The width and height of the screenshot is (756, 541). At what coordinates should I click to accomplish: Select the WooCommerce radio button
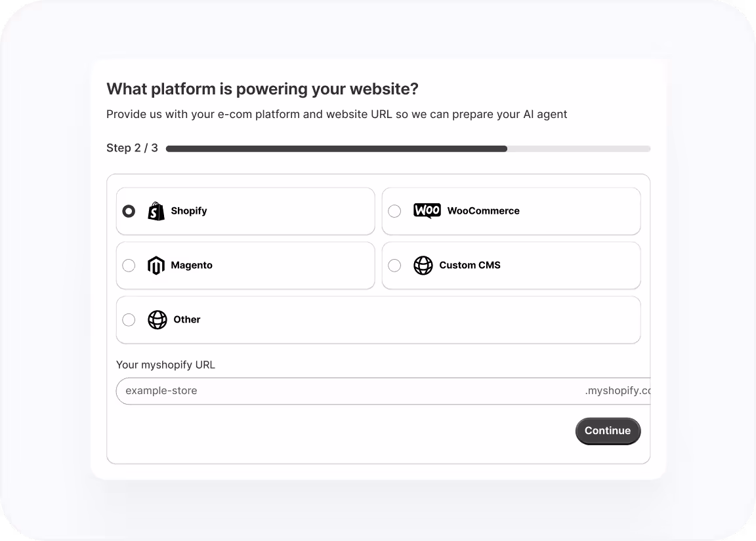point(394,210)
